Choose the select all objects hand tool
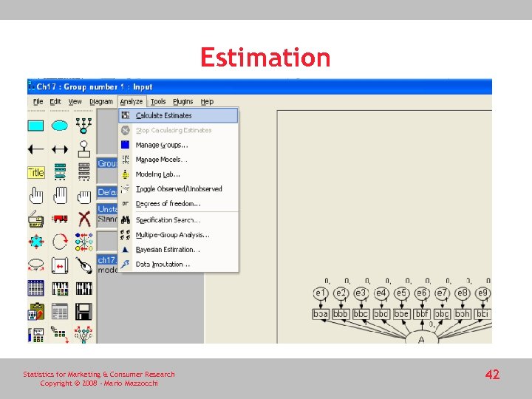 [x=60, y=195]
